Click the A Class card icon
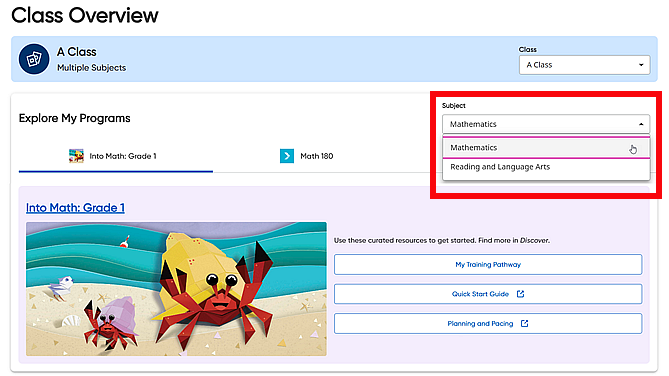This screenshot has height=376, width=669. (34, 59)
